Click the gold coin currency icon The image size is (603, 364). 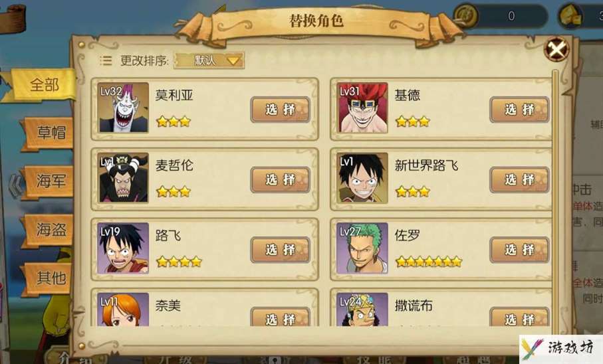(x=466, y=16)
